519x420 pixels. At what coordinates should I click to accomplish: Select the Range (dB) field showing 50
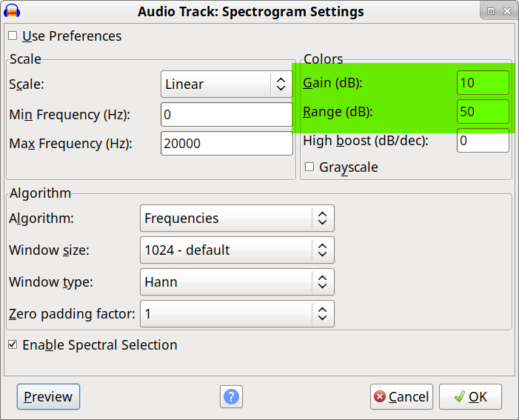click(x=483, y=111)
